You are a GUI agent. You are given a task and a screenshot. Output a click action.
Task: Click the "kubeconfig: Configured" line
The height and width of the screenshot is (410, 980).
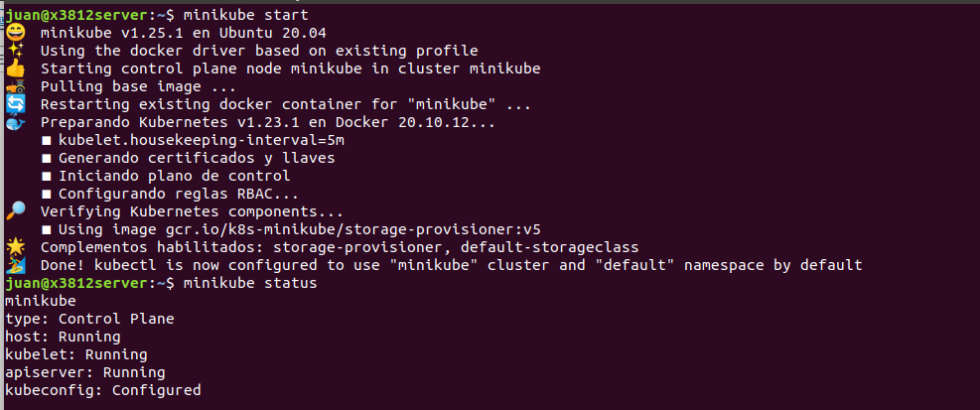tap(102, 390)
